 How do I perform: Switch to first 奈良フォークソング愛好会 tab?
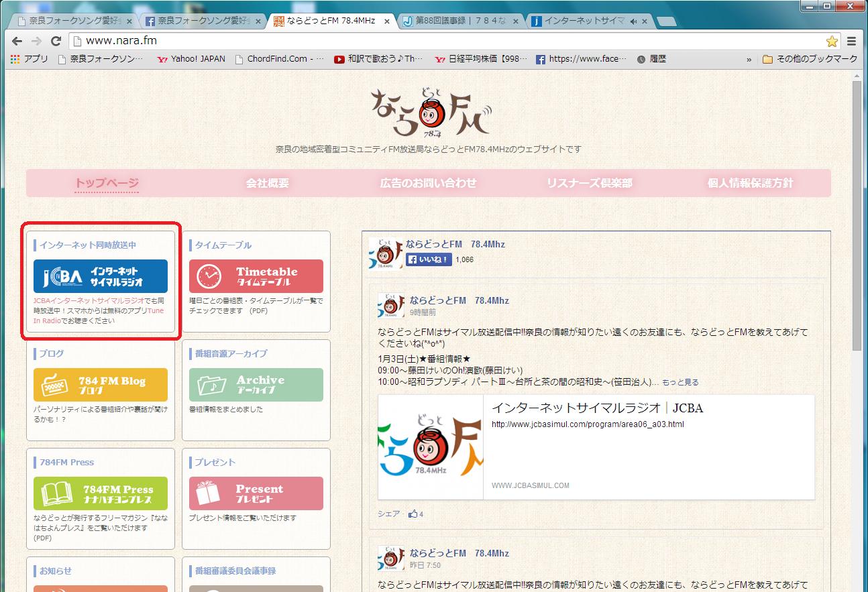pyautogui.click(x=71, y=21)
